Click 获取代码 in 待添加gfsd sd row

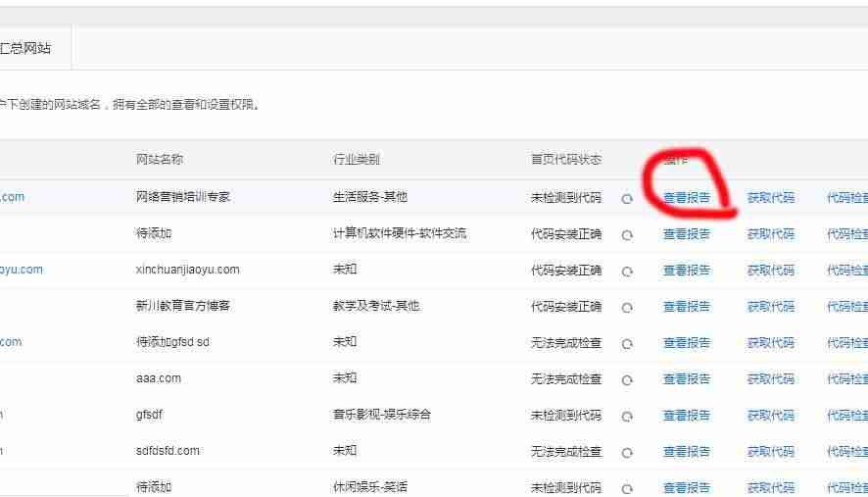tap(771, 343)
